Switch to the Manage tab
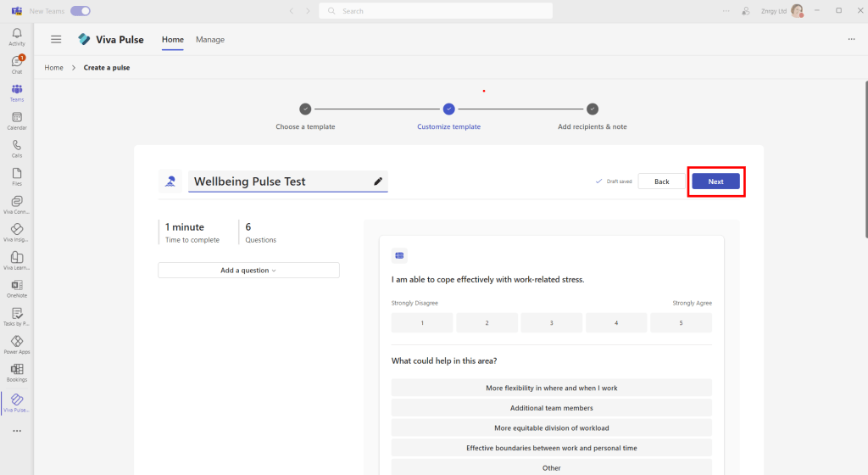 point(210,40)
